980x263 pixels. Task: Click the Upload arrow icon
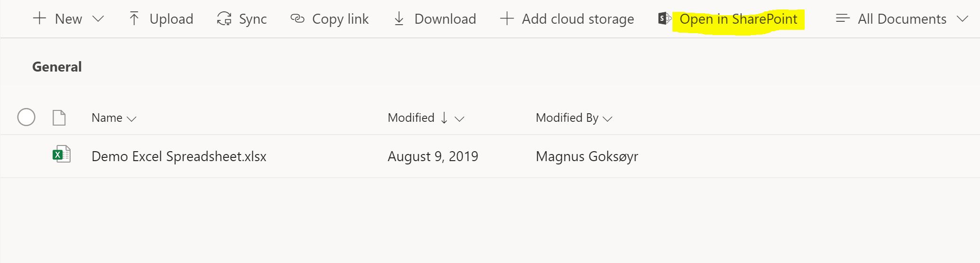click(134, 19)
